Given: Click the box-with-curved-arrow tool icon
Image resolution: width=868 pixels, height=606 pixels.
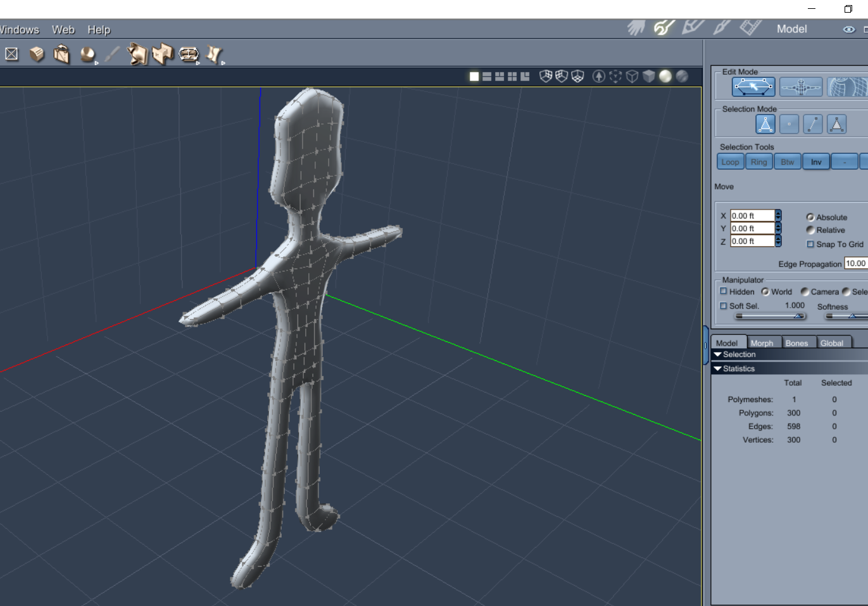Looking at the screenshot, I should 61,54.
